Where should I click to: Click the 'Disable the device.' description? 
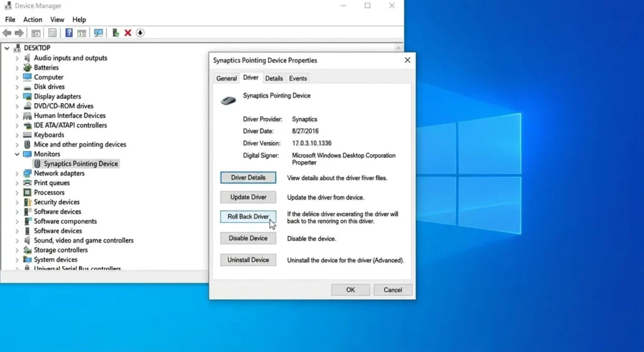click(x=311, y=239)
